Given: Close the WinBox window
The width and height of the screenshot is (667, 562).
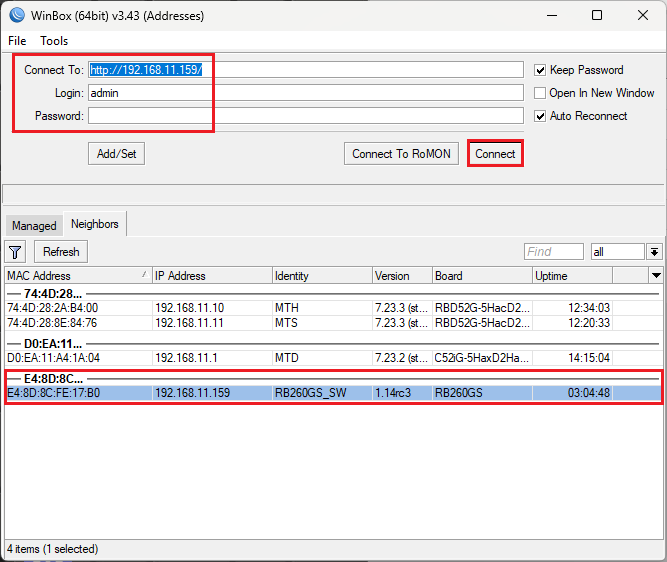Looking at the screenshot, I should pyautogui.click(x=643, y=15).
